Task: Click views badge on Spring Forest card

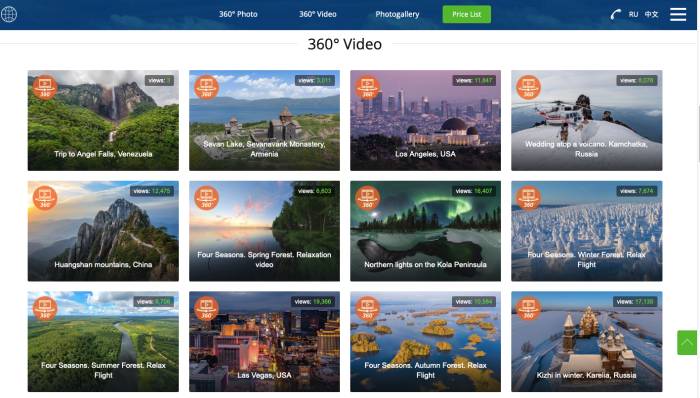Action: 315,191
